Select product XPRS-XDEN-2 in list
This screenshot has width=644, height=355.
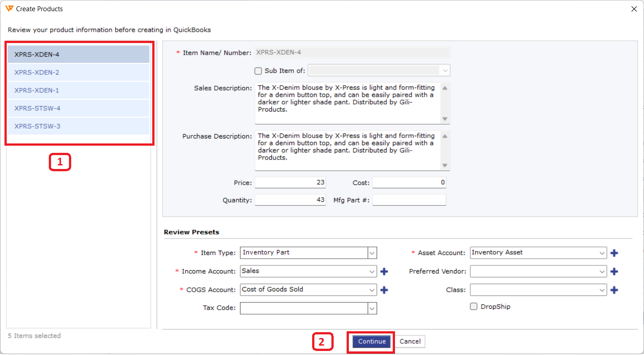(x=78, y=72)
